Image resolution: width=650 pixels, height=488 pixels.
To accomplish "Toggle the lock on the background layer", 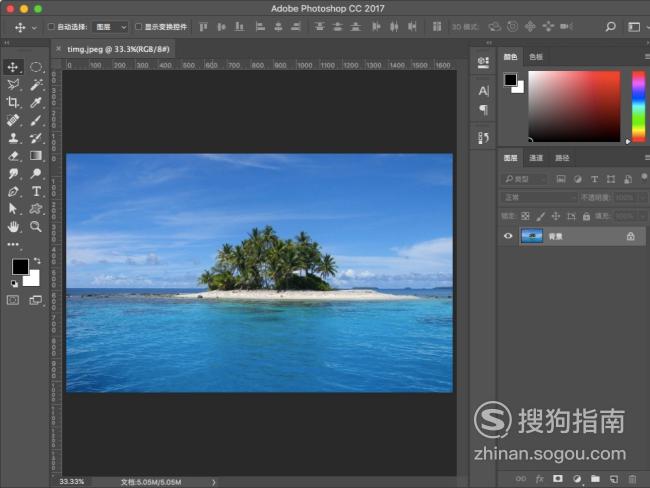I will pyautogui.click(x=631, y=236).
